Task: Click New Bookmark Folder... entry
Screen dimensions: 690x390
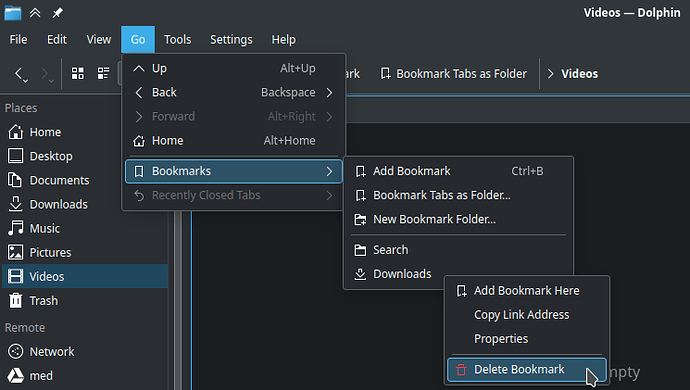Action: pos(459,219)
